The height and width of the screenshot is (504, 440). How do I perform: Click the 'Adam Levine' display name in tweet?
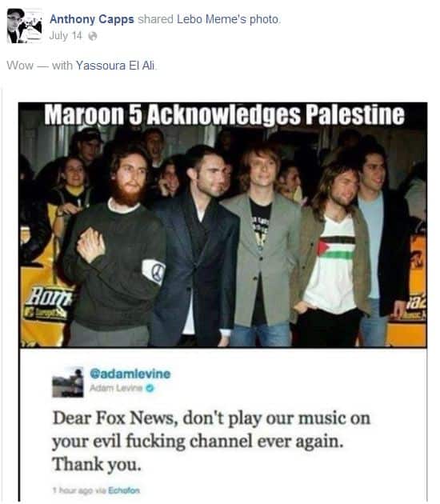(116, 388)
